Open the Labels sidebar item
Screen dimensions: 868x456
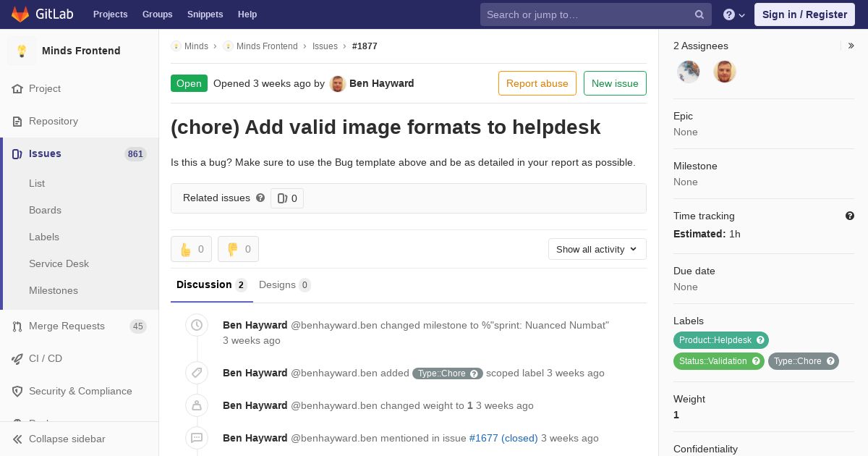click(x=44, y=237)
